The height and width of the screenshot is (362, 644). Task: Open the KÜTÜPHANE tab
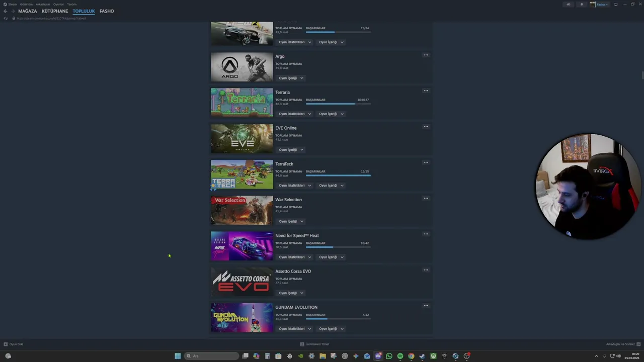pyautogui.click(x=55, y=11)
